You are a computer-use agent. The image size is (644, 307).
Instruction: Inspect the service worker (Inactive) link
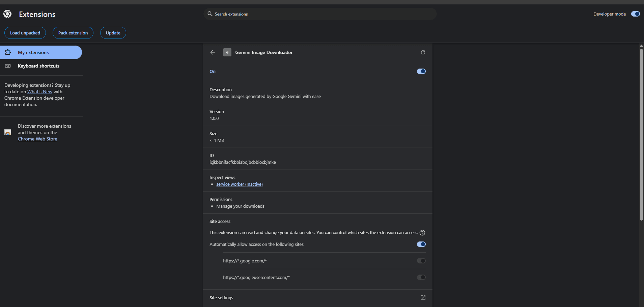coord(240,184)
